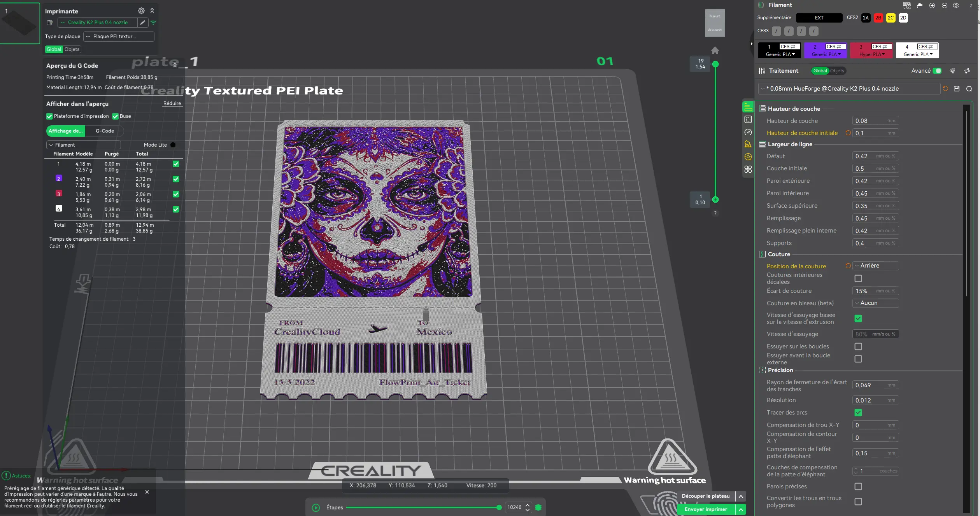Toggle the Avancé mode switch
The height and width of the screenshot is (516, 980).
[x=937, y=71]
